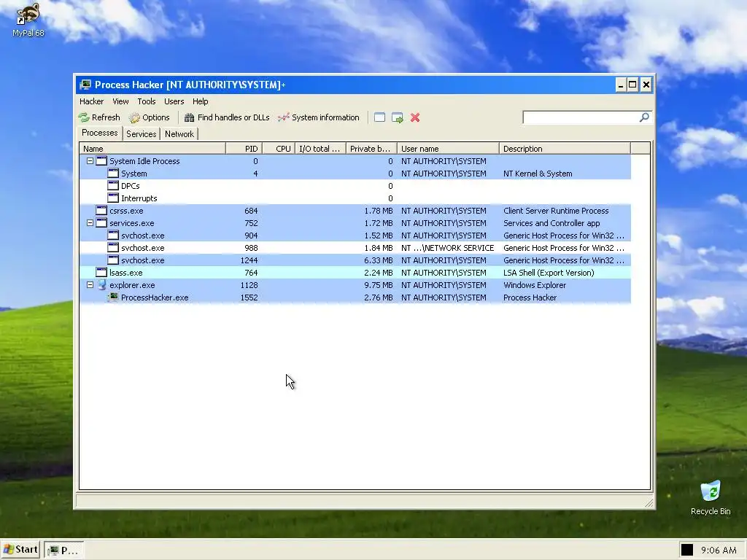Switch to the Services tab
747x560 pixels.
(141, 134)
